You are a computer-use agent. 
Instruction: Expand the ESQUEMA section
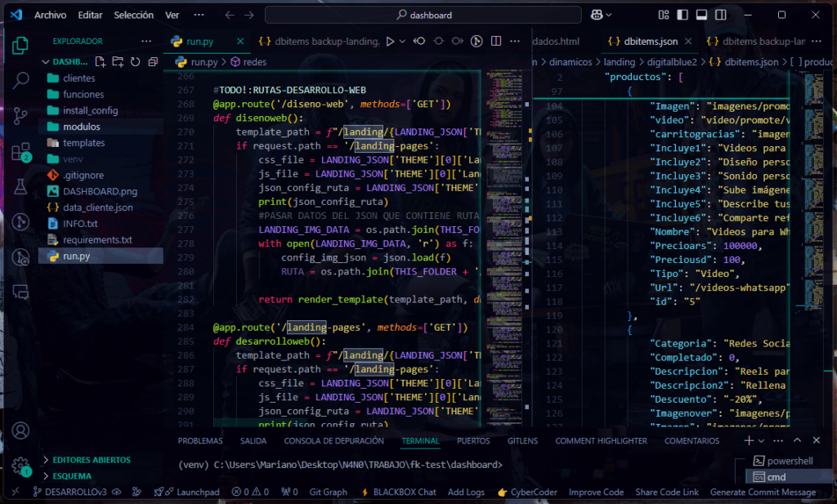point(72,475)
